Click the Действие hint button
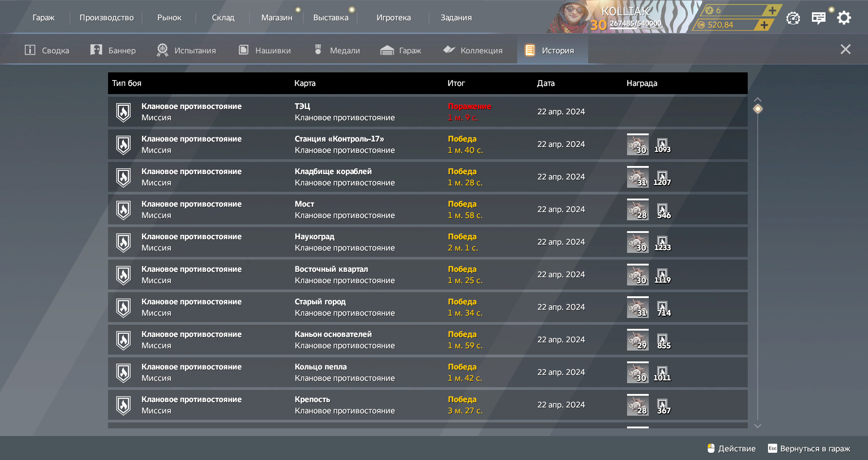Image resolution: width=868 pixels, height=460 pixels. 731,448
